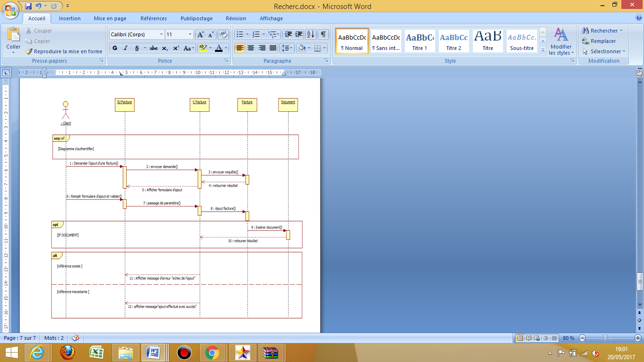Apply the Titre 1 style
This screenshot has height=362, width=644.
coord(420,41)
